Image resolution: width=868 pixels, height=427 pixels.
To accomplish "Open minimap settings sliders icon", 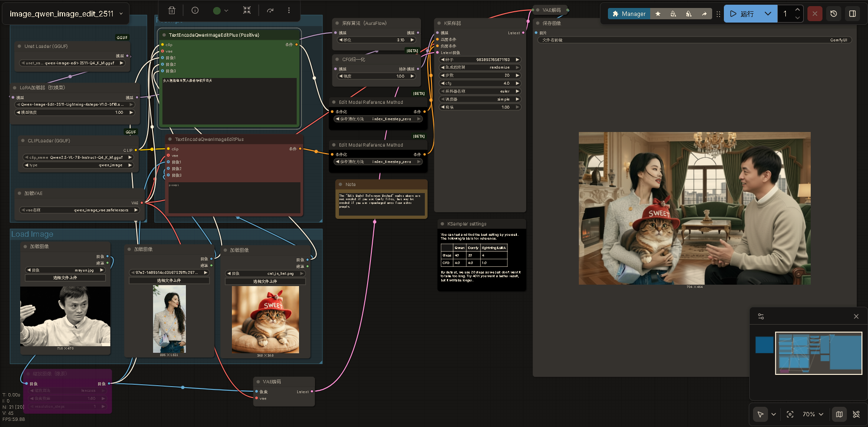I will tap(761, 317).
